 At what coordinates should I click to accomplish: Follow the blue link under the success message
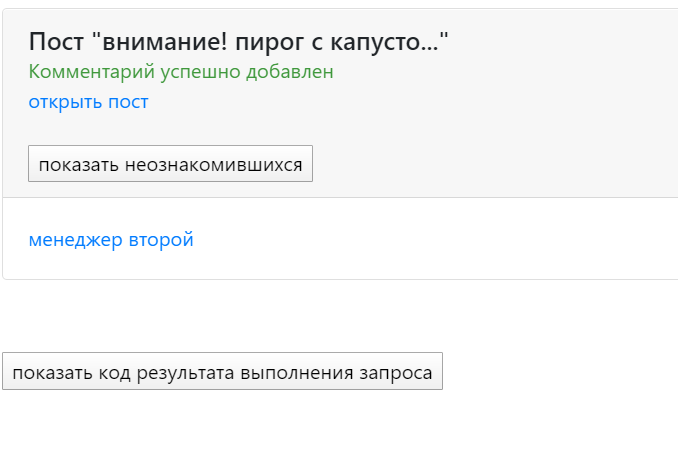(x=88, y=101)
